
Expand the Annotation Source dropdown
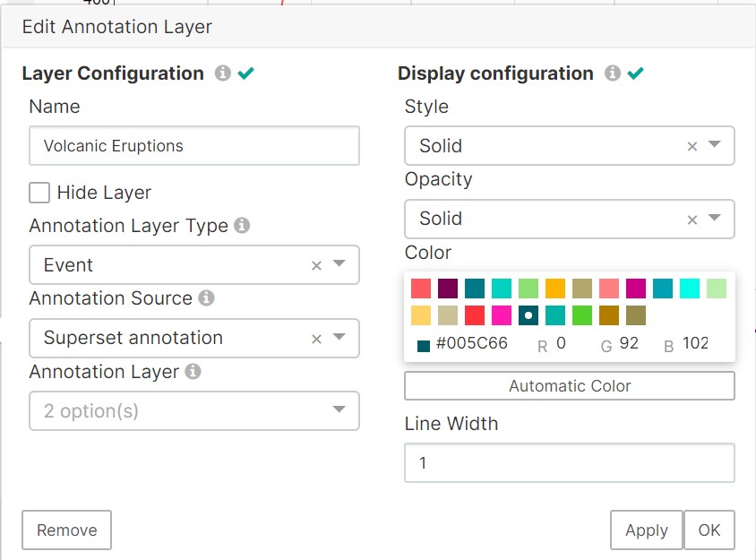339,338
